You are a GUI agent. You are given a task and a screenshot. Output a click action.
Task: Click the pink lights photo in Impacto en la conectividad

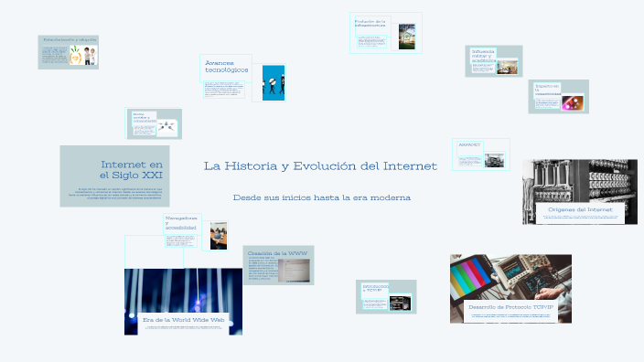coord(573,102)
